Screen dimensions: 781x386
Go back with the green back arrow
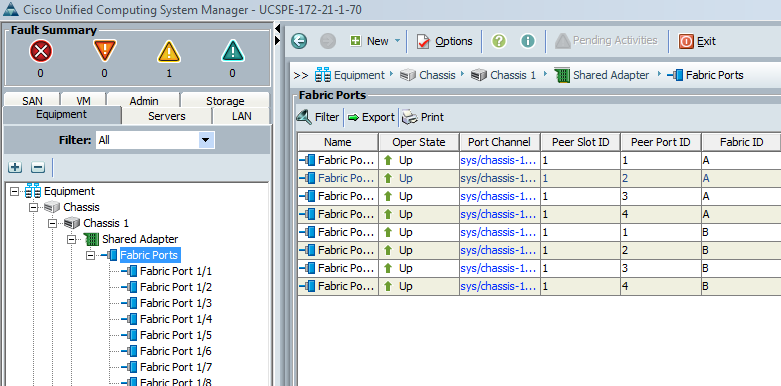299,41
